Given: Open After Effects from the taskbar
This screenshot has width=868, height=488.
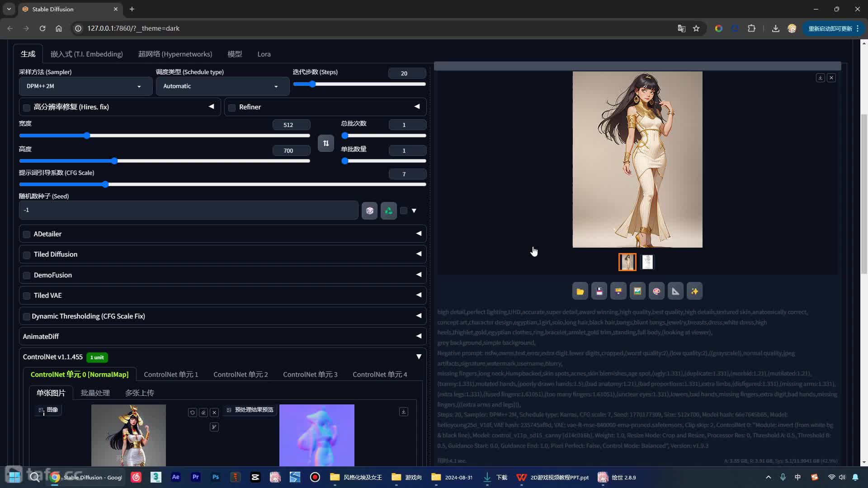Looking at the screenshot, I should coord(176,477).
